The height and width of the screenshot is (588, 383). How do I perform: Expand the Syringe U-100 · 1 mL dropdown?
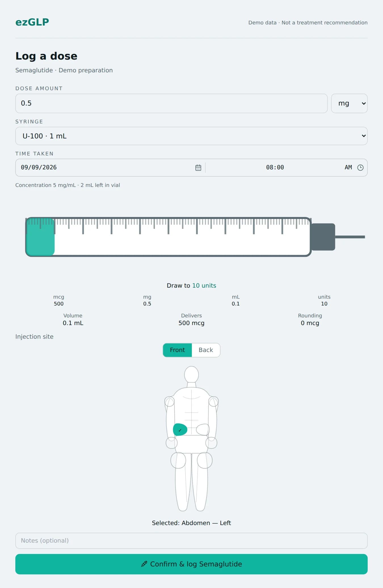191,136
